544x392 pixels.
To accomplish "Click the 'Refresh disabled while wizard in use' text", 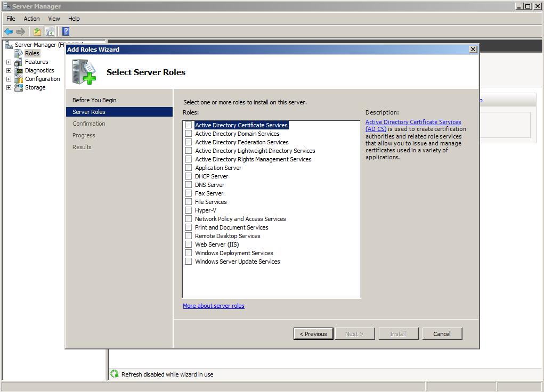I will 167,374.
